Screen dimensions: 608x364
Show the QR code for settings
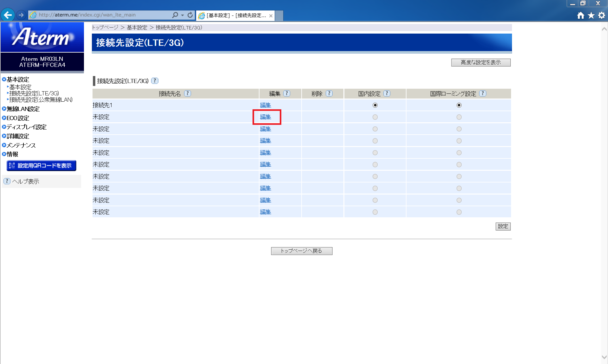tap(41, 165)
